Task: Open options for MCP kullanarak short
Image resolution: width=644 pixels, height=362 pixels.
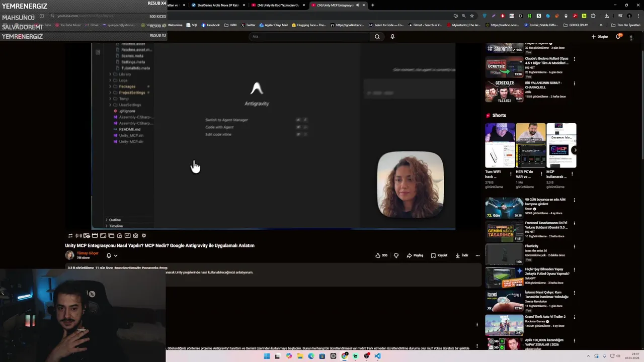Action: click(572, 173)
